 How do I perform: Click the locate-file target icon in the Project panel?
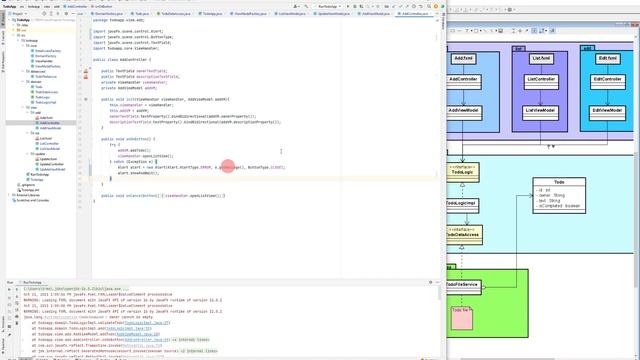point(44,13)
